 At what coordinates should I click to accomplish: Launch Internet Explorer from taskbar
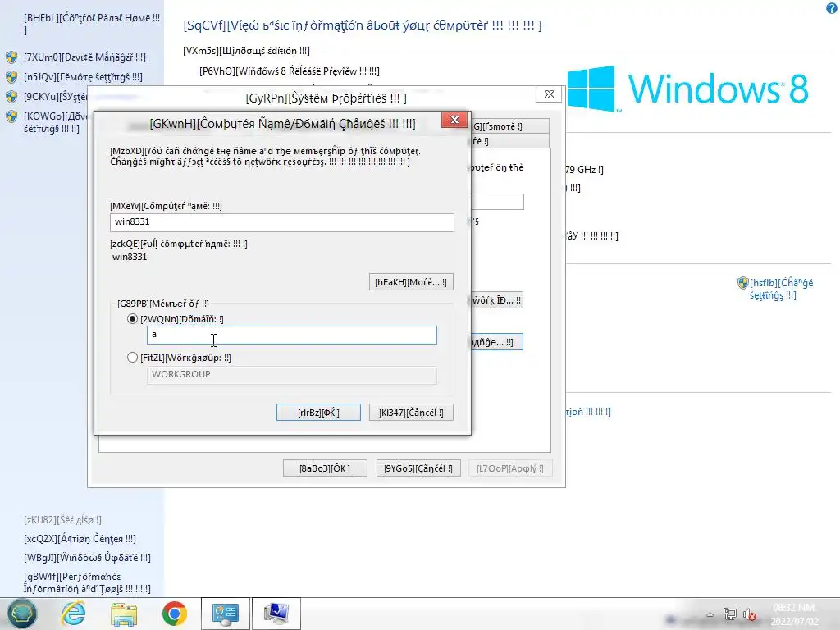[x=73, y=614]
